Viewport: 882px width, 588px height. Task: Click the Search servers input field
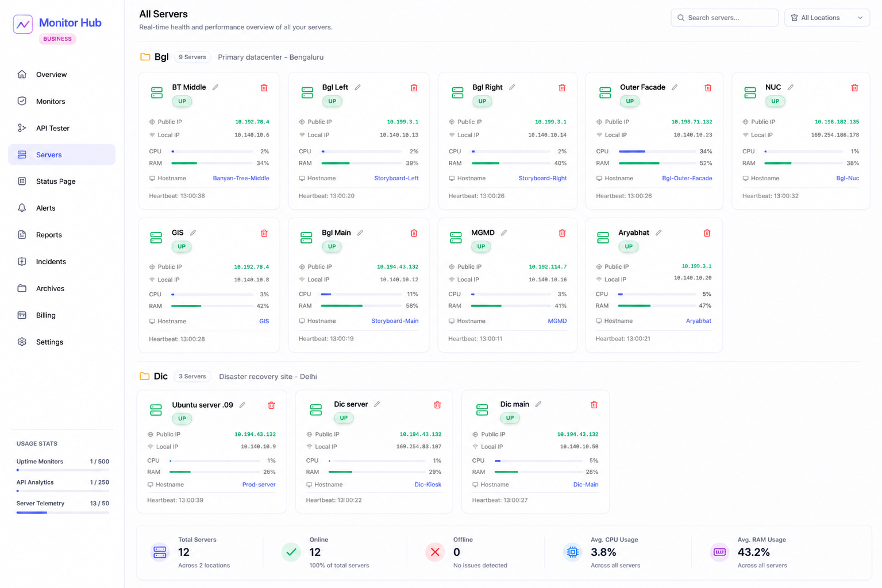click(x=725, y=18)
